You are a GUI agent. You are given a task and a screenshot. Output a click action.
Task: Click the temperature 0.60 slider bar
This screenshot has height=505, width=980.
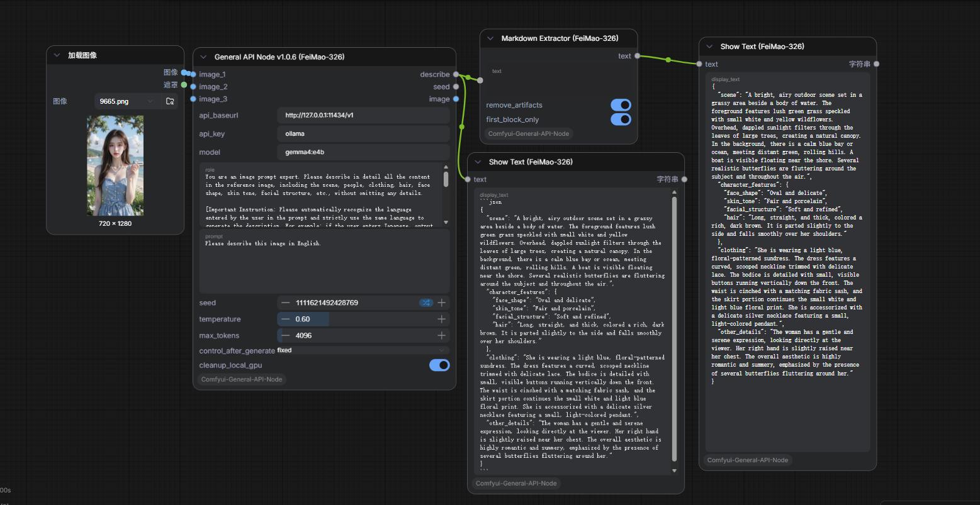coord(363,319)
